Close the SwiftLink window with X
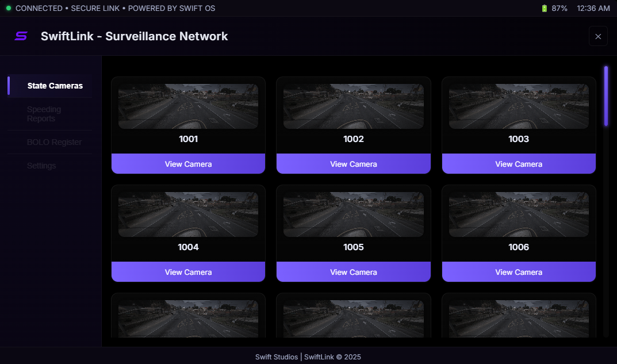Screen dimensions: 617x364 coord(598,36)
